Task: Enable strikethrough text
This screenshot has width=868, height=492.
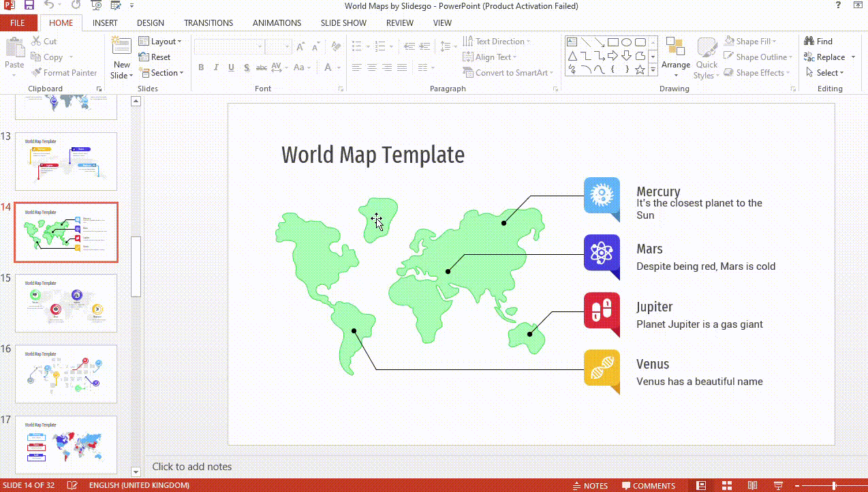Action: pos(261,67)
